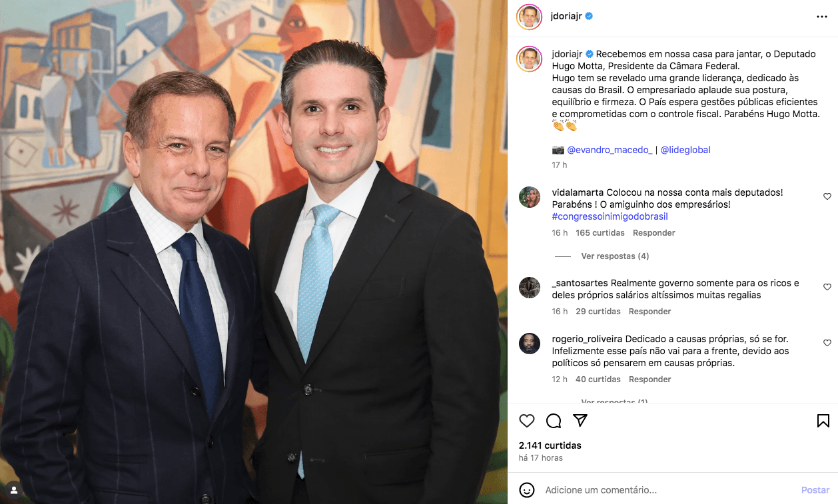Viewport: 838px width, 504px height.
Task: Like _santosartes comment heart
Action: [x=827, y=287]
